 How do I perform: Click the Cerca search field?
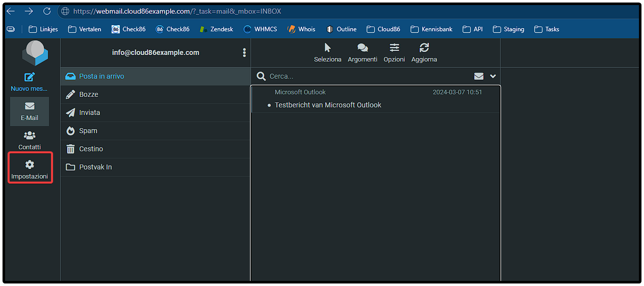point(369,76)
